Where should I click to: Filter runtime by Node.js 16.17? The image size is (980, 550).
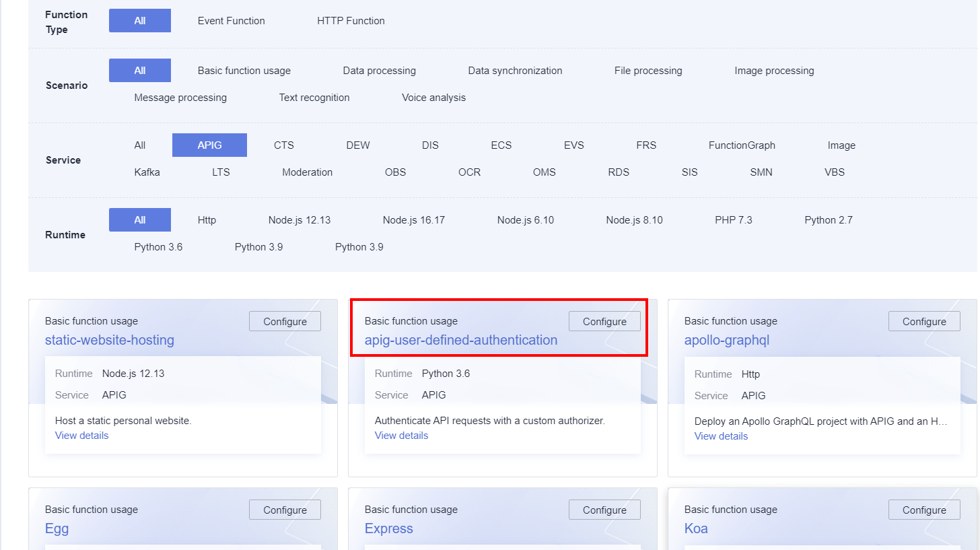(x=413, y=220)
